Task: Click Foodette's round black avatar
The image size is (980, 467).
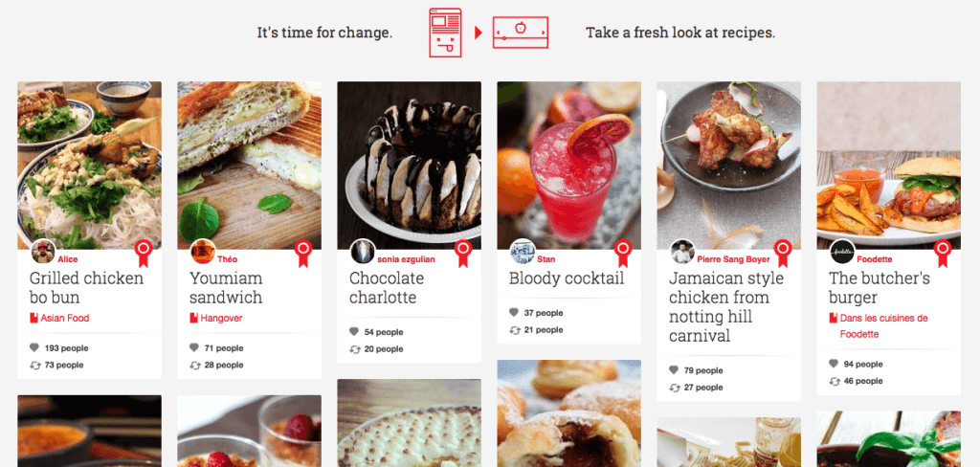Action: (x=842, y=252)
